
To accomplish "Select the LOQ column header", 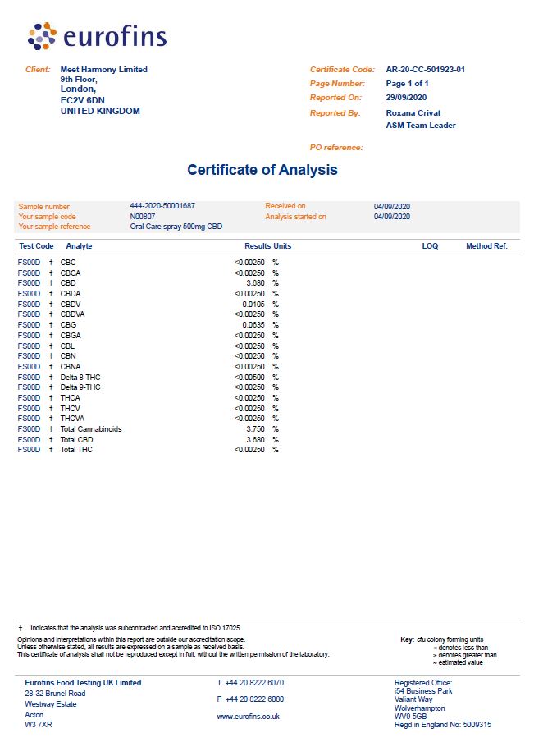I will 430,246.
